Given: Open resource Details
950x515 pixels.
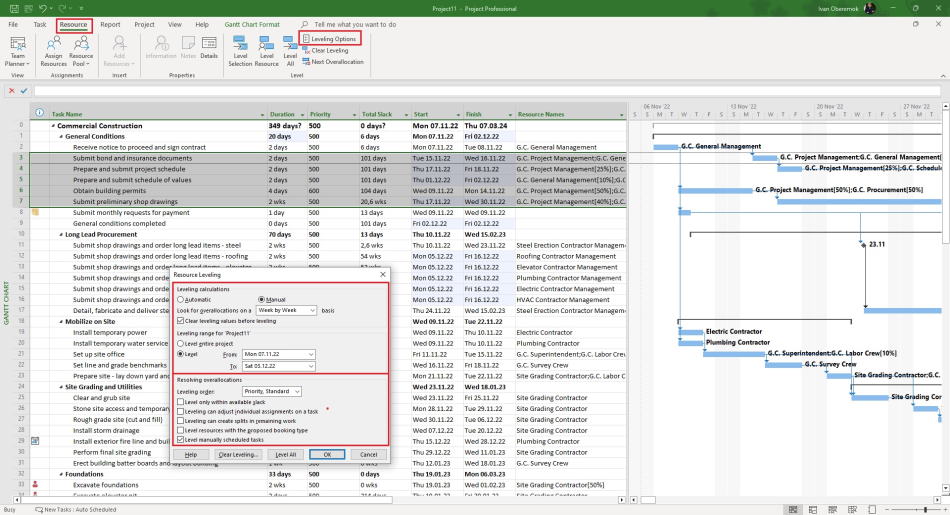Looking at the screenshot, I should (x=209, y=48).
